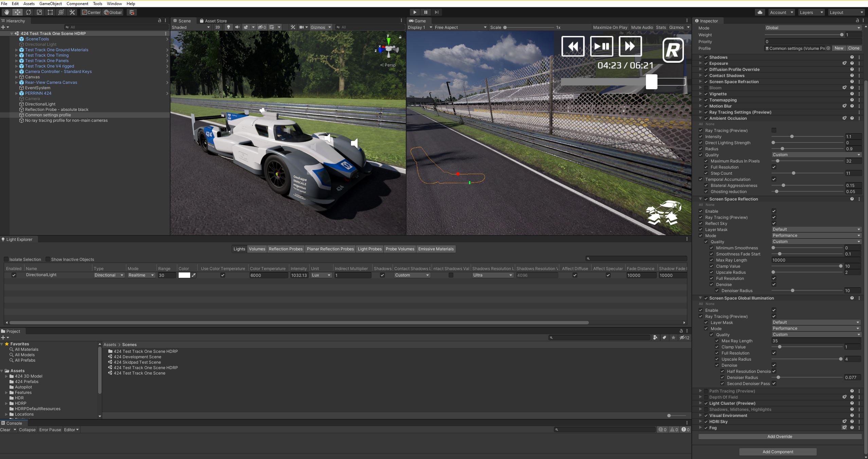Image resolution: width=868 pixels, height=459 pixels.
Task: Click the Add Component button
Action: tap(778, 452)
